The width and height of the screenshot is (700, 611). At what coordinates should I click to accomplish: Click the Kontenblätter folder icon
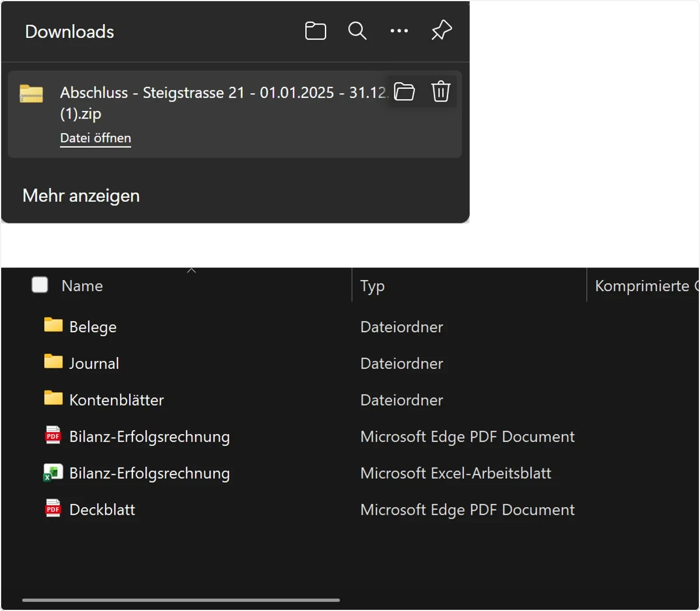coord(53,398)
